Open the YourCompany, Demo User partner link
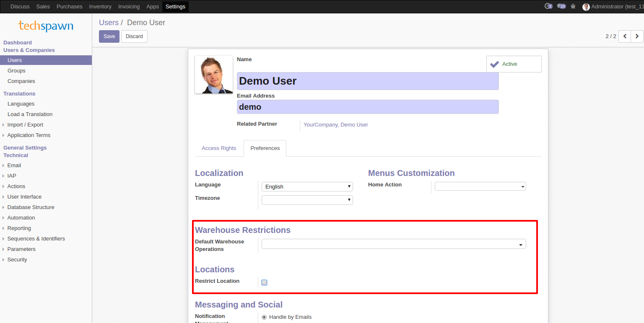The width and height of the screenshot is (644, 323). click(x=335, y=125)
